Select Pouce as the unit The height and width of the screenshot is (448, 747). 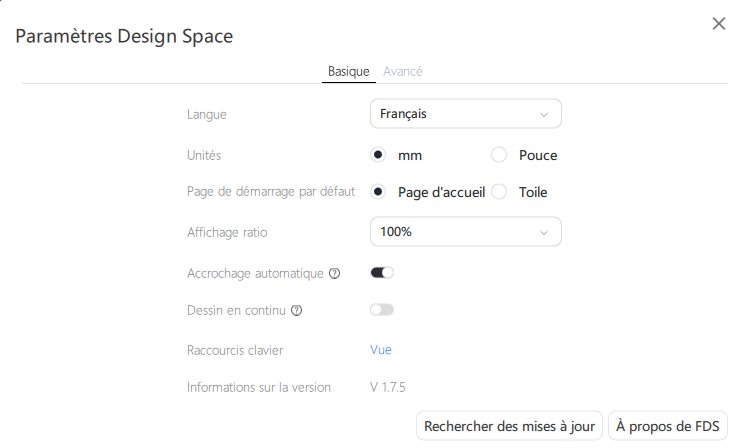point(500,155)
